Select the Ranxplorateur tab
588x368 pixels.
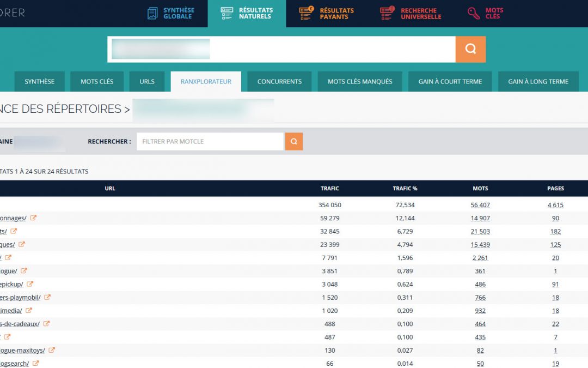point(206,81)
